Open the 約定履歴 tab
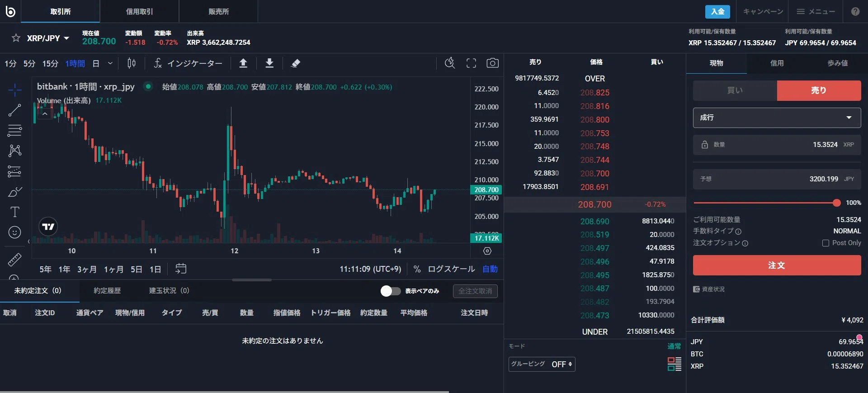This screenshot has height=393, width=868. [x=107, y=291]
